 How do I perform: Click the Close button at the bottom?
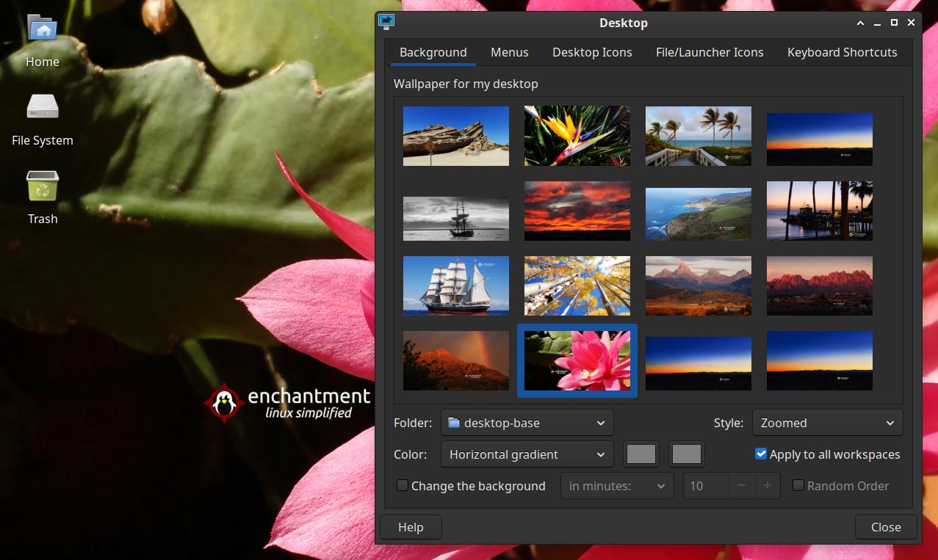point(886,527)
